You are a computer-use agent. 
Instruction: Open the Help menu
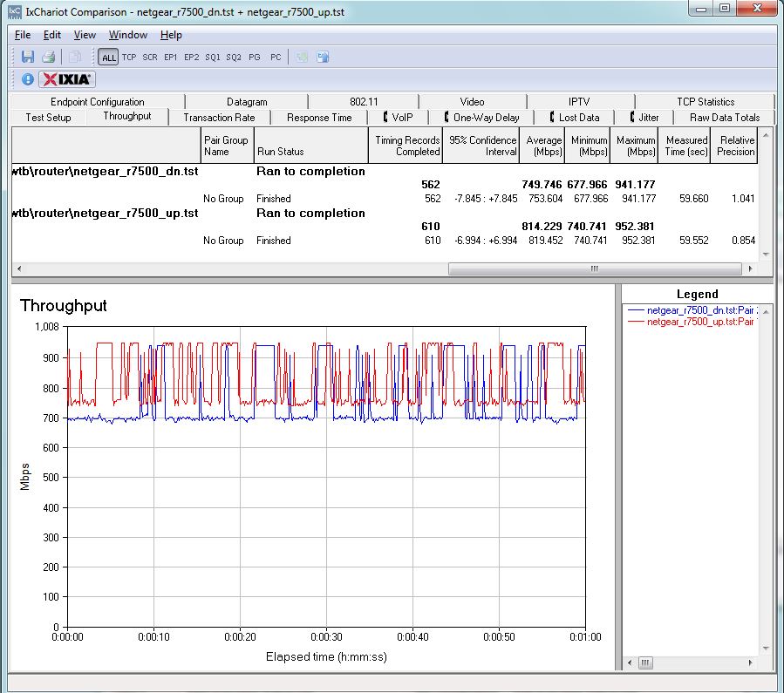[171, 35]
